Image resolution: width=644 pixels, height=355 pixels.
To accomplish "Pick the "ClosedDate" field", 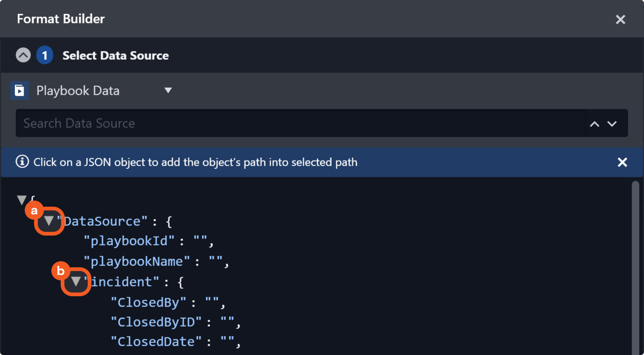I will click(x=155, y=341).
